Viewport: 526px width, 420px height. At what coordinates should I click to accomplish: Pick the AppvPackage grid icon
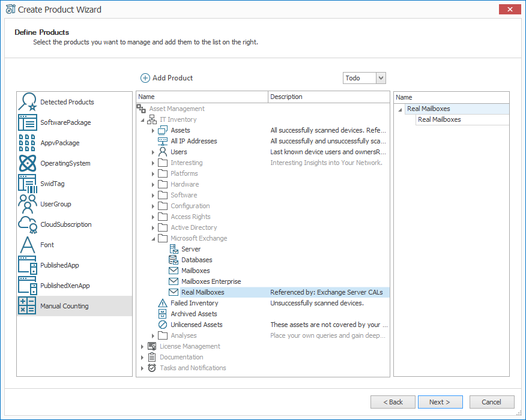[28, 143]
